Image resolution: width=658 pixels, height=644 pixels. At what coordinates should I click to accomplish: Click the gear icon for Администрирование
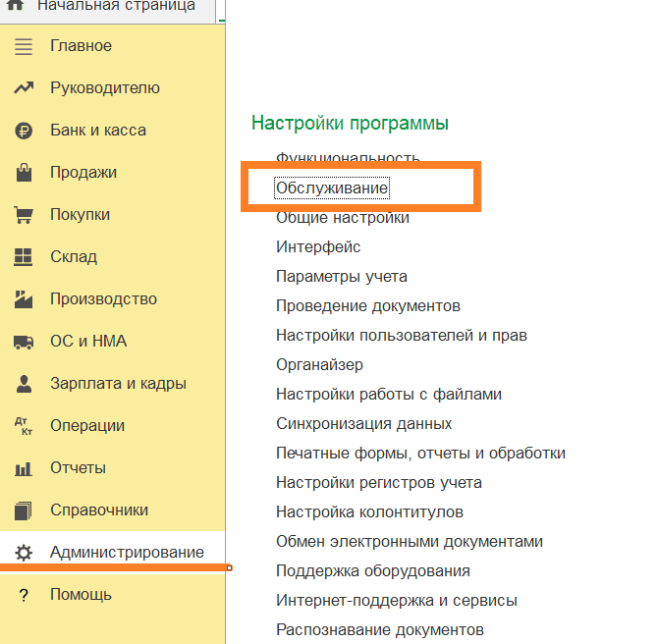tap(24, 553)
